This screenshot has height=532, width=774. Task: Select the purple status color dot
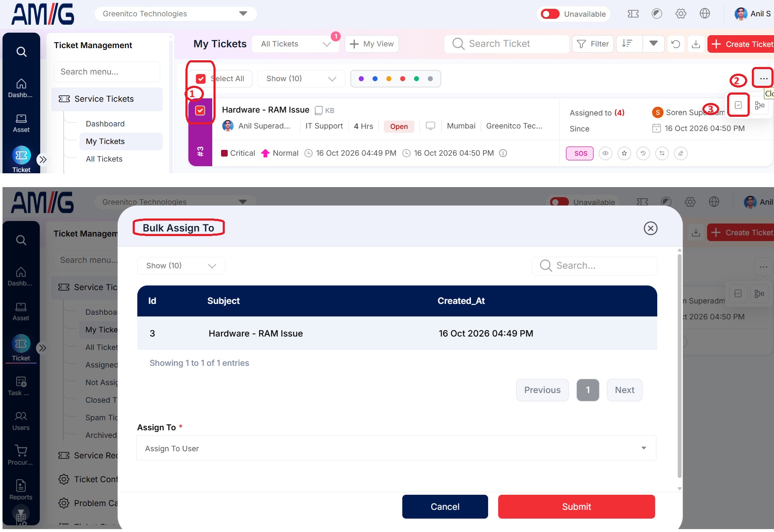pyautogui.click(x=361, y=79)
